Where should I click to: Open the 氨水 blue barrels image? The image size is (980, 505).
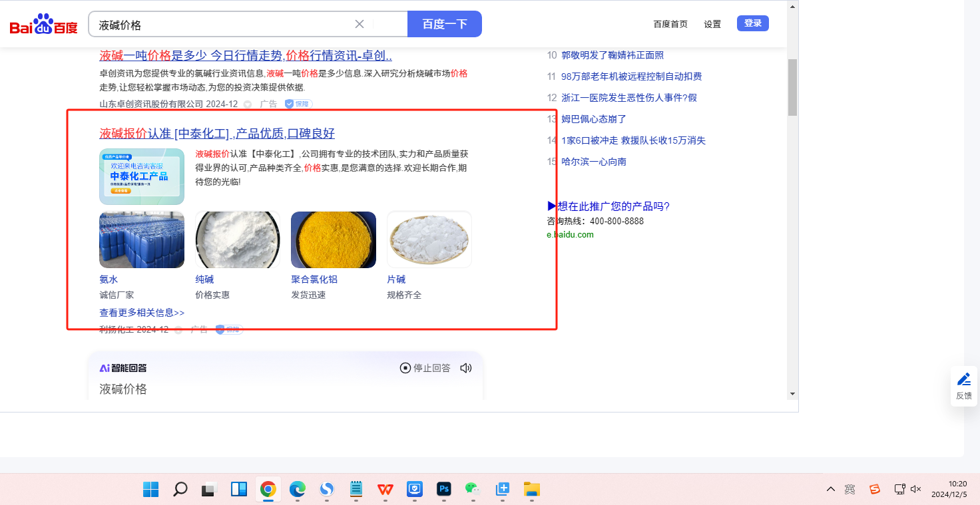(142, 240)
